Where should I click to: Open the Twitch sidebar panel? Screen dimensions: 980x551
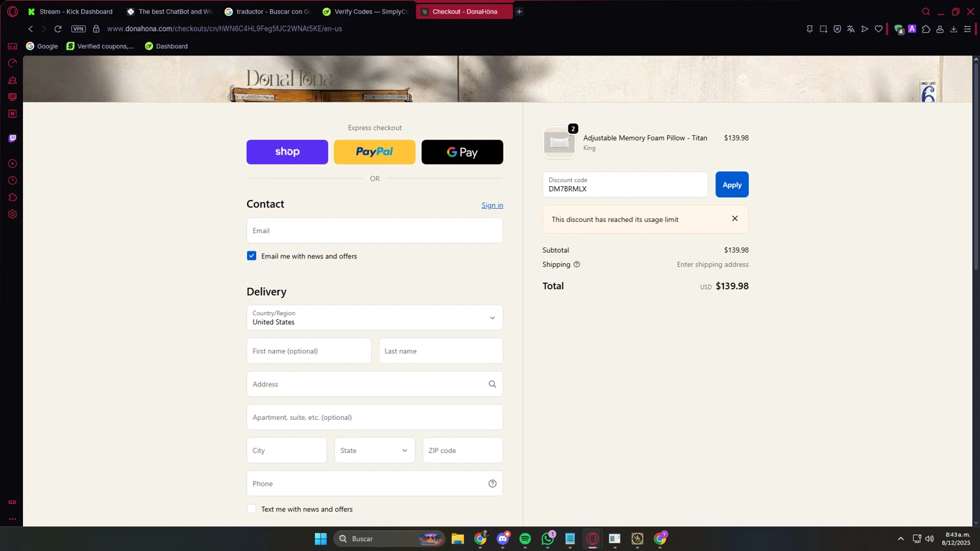tap(12, 138)
